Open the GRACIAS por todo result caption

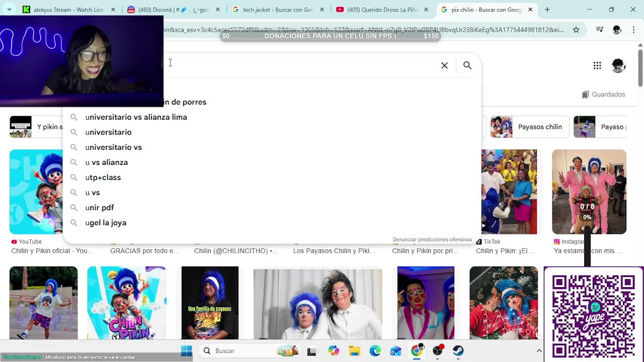tap(144, 251)
